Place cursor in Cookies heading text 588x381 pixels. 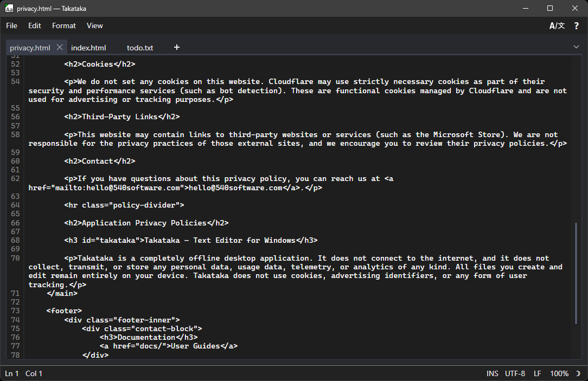pyautogui.click(x=98, y=64)
